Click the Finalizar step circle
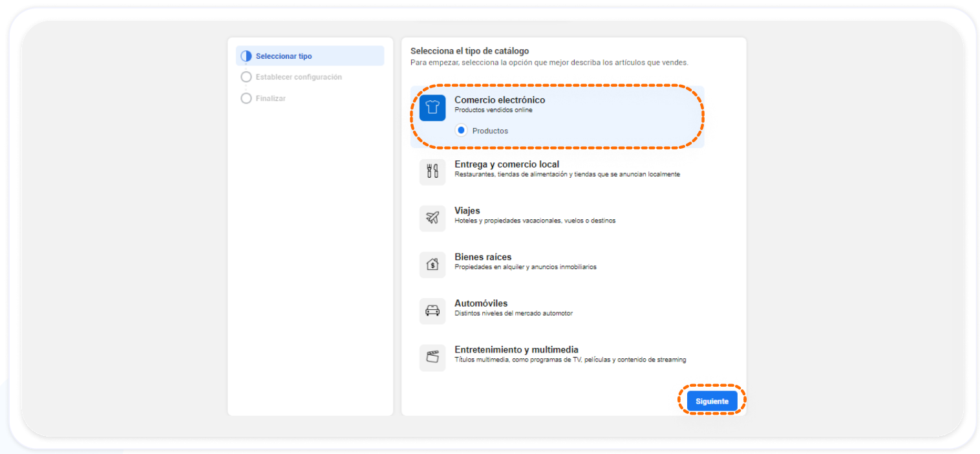 point(246,98)
